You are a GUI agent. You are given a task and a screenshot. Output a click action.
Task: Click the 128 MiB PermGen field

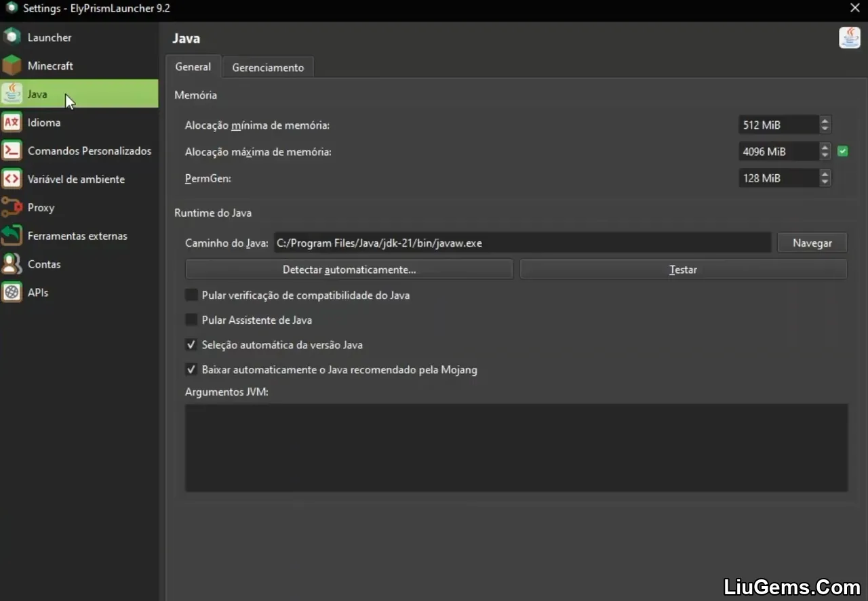pyautogui.click(x=778, y=178)
